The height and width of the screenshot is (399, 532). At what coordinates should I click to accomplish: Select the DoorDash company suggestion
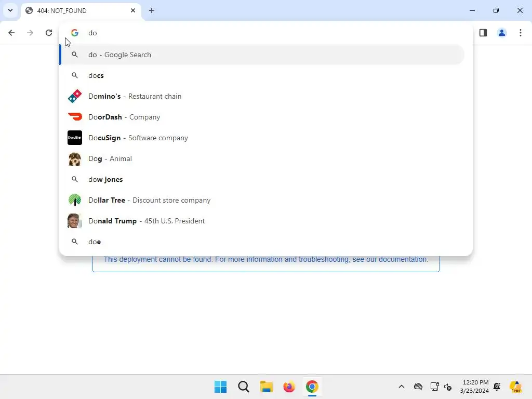(262, 117)
